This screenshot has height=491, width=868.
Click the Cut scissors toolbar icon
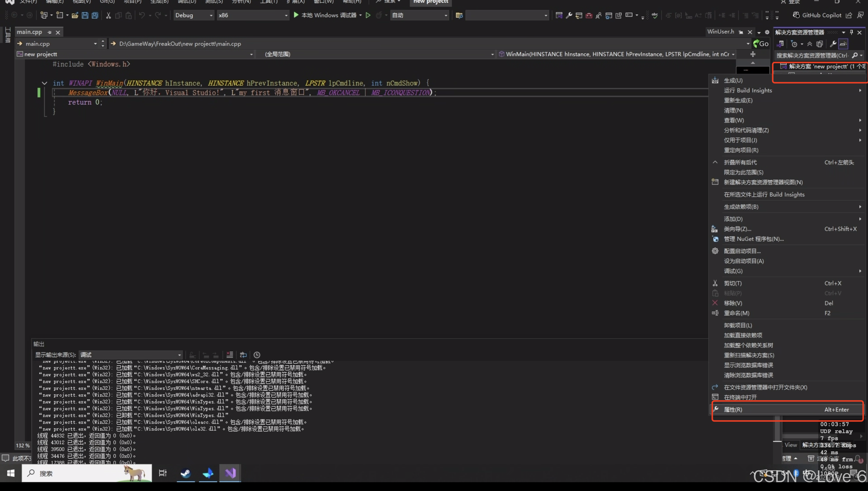[108, 15]
